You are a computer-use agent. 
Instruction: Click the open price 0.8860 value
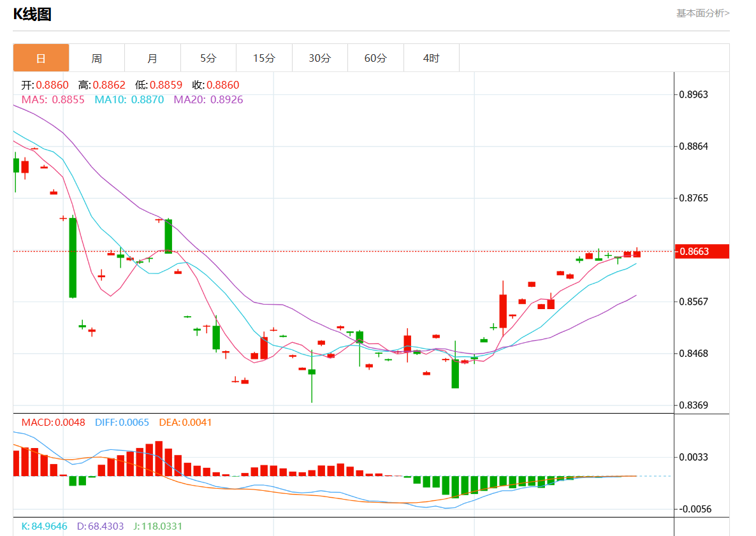coord(52,85)
